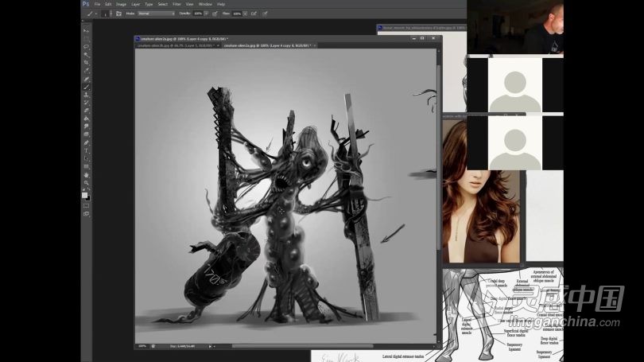This screenshot has width=644, height=362.
Task: Open the blending Mode dropdown
Action: pos(156,14)
